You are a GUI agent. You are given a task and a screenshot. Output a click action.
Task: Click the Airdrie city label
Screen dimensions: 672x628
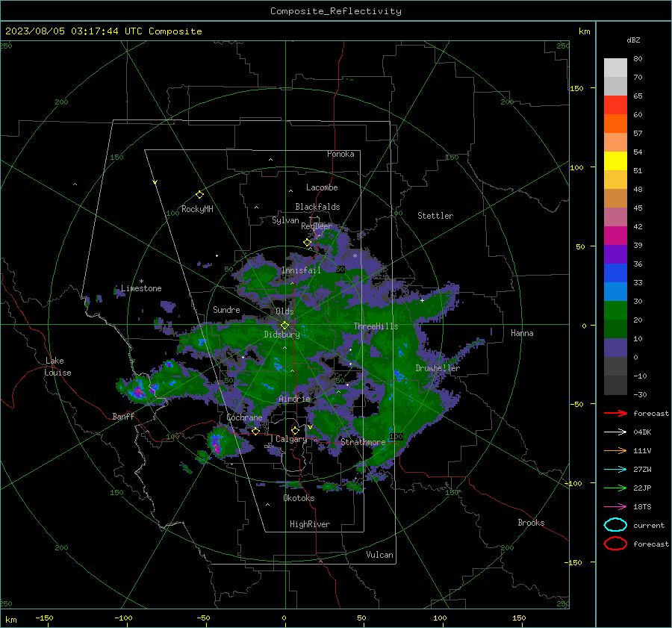[294, 399]
